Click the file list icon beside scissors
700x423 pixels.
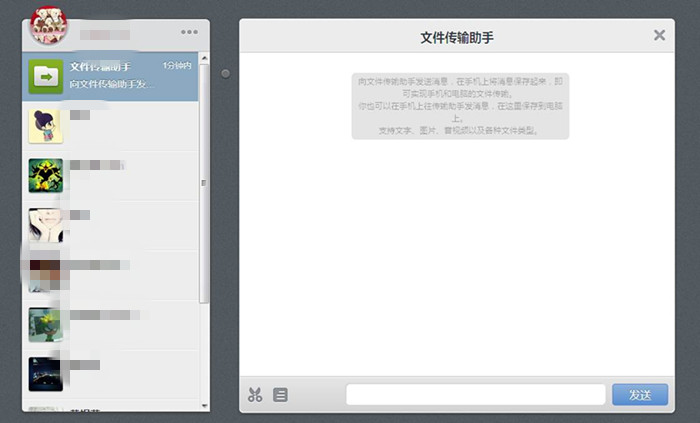[x=280, y=395]
